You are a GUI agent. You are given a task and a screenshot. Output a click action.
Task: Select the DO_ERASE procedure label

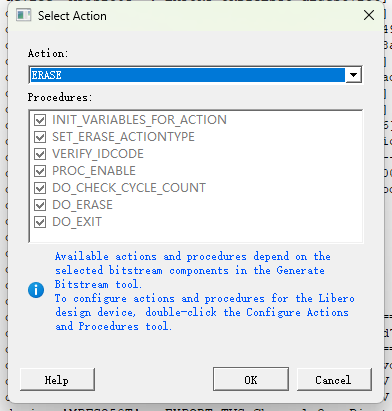click(x=82, y=205)
